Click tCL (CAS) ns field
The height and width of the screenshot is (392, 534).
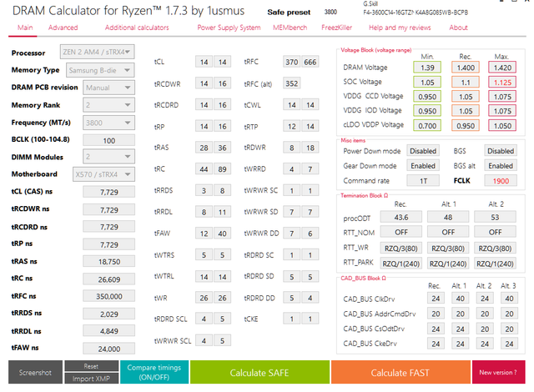108,193
